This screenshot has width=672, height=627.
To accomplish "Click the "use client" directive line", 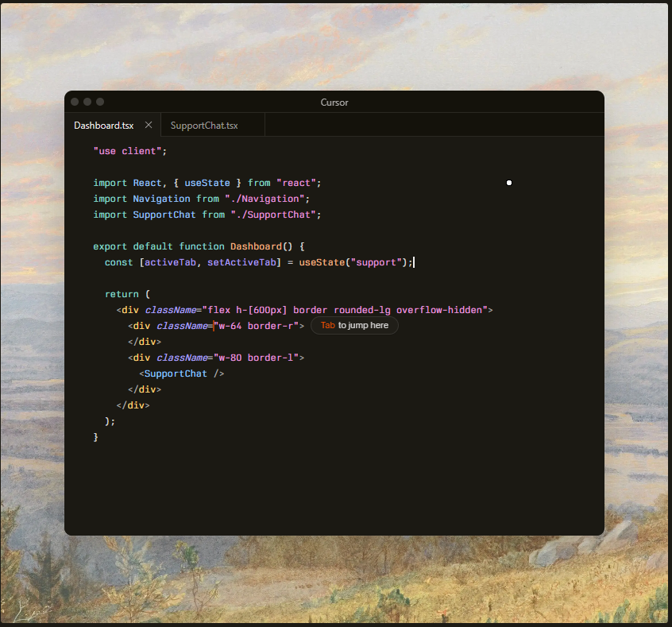I will coord(129,151).
